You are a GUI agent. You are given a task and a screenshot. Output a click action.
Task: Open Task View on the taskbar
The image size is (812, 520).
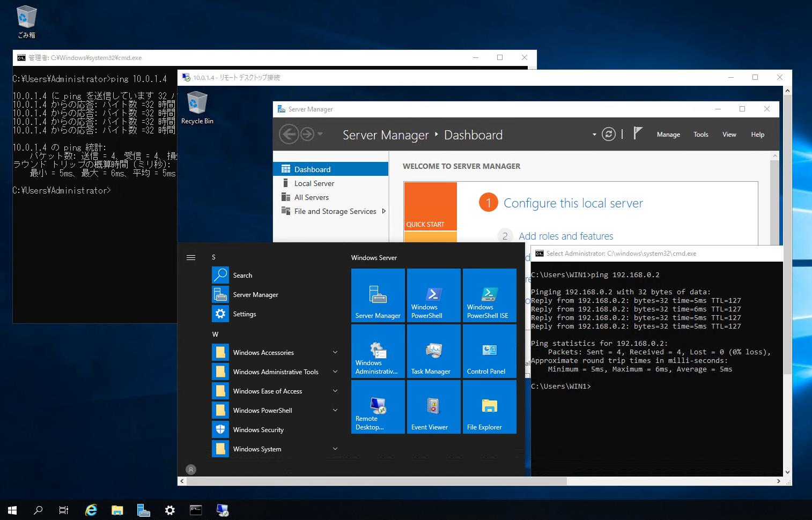(x=64, y=510)
